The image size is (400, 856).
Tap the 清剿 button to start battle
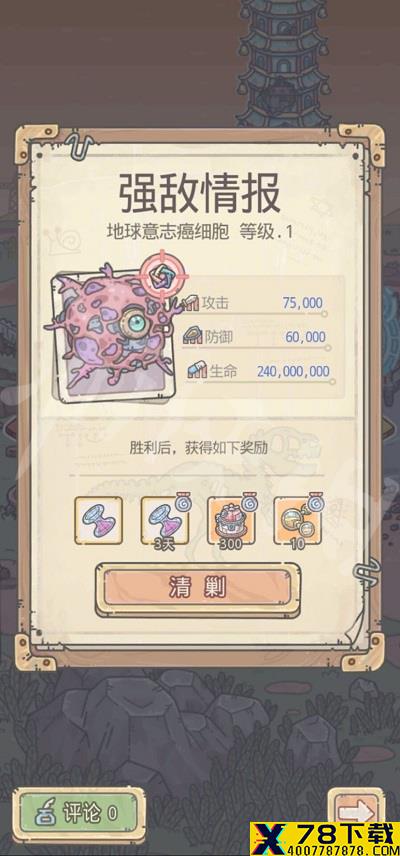[198, 588]
